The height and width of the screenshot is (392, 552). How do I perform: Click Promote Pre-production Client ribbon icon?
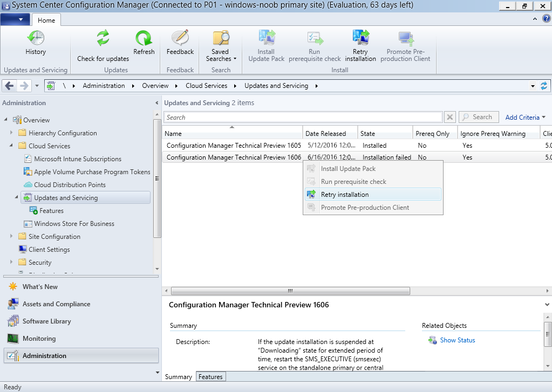[405, 38]
